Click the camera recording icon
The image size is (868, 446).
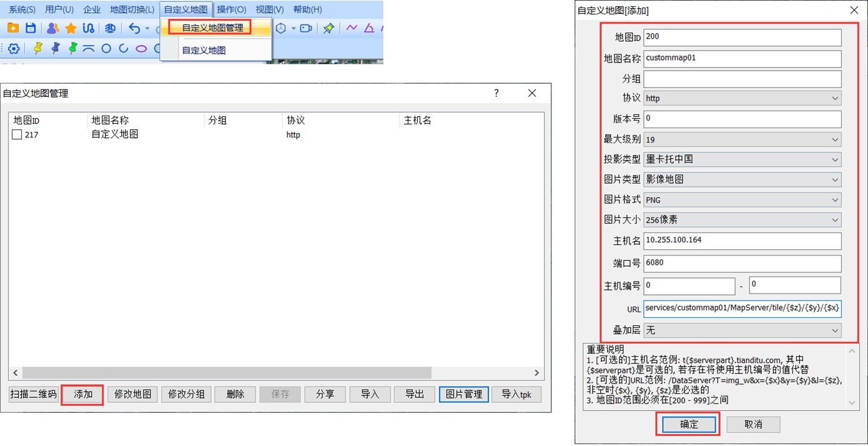pos(306,28)
